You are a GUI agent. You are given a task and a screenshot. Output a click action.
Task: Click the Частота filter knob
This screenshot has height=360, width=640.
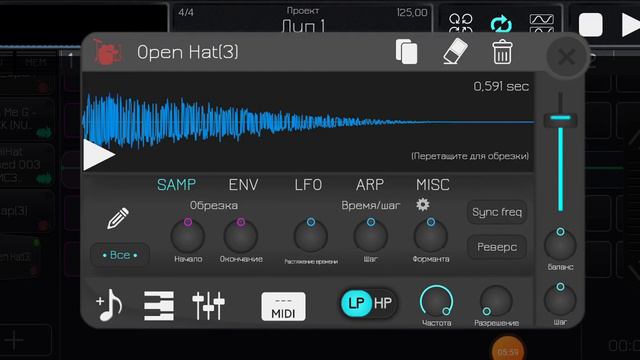pyautogui.click(x=436, y=301)
